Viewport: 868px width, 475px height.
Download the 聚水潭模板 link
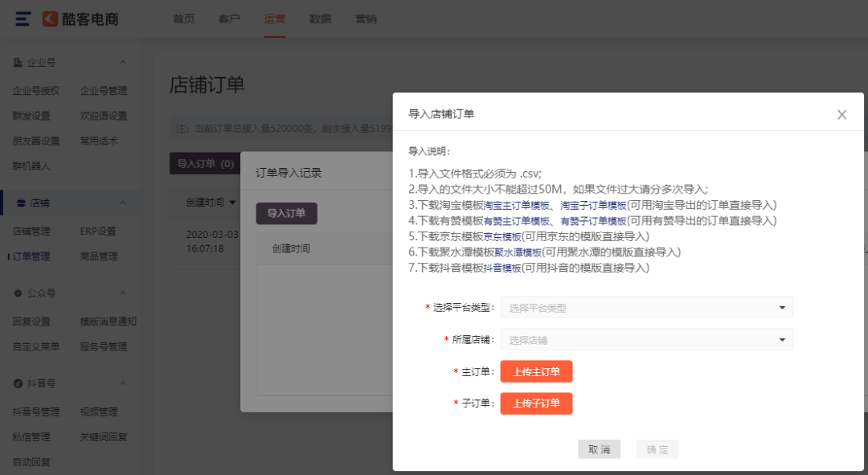click(518, 252)
